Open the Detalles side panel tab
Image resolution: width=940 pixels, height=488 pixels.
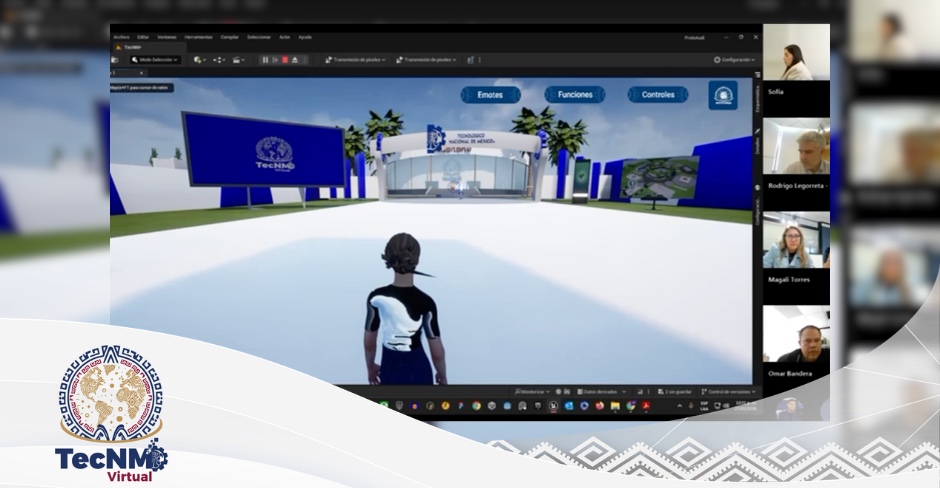coord(758,143)
